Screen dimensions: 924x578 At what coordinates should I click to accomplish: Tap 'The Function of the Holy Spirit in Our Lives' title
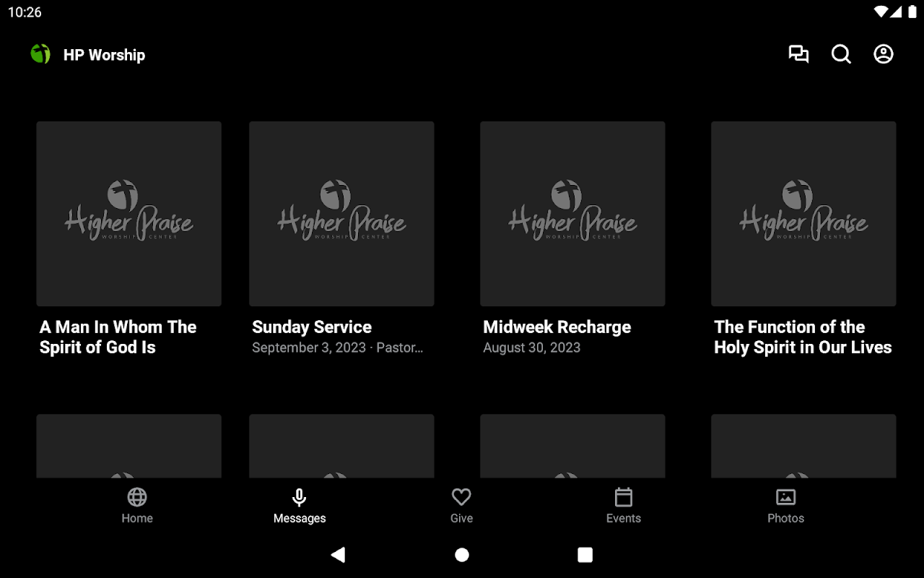tap(803, 337)
